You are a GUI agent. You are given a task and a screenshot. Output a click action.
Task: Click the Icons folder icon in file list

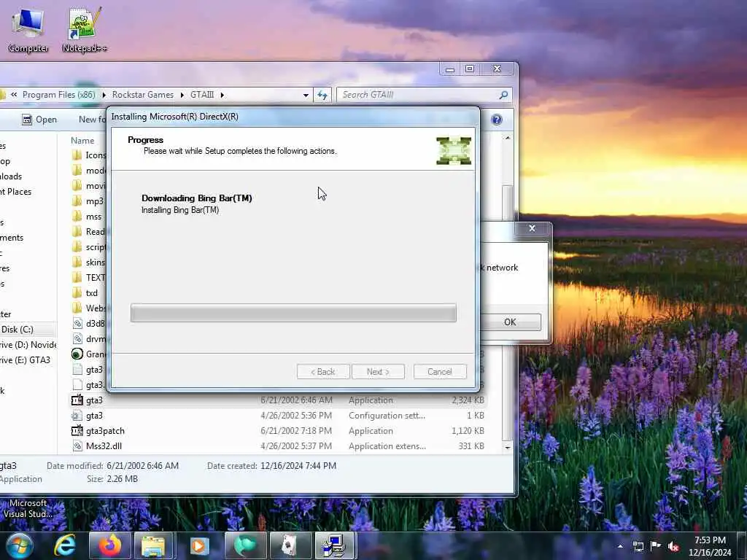point(77,155)
